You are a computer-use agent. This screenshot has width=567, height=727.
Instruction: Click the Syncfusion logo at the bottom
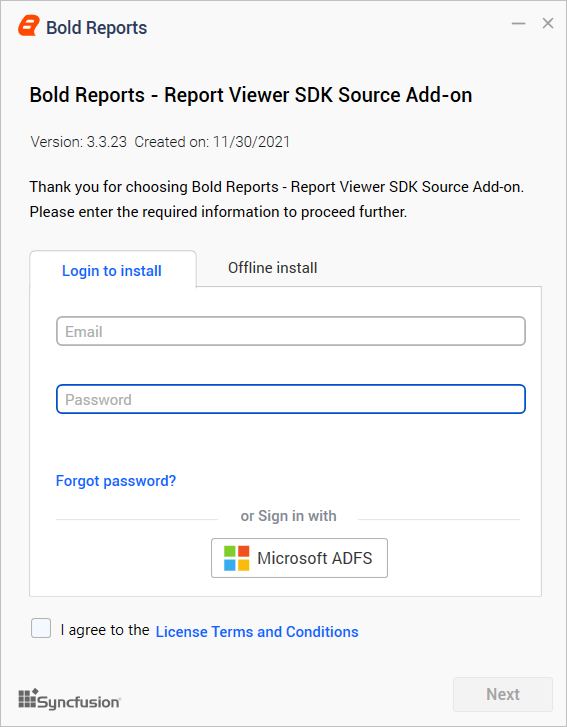click(70, 699)
